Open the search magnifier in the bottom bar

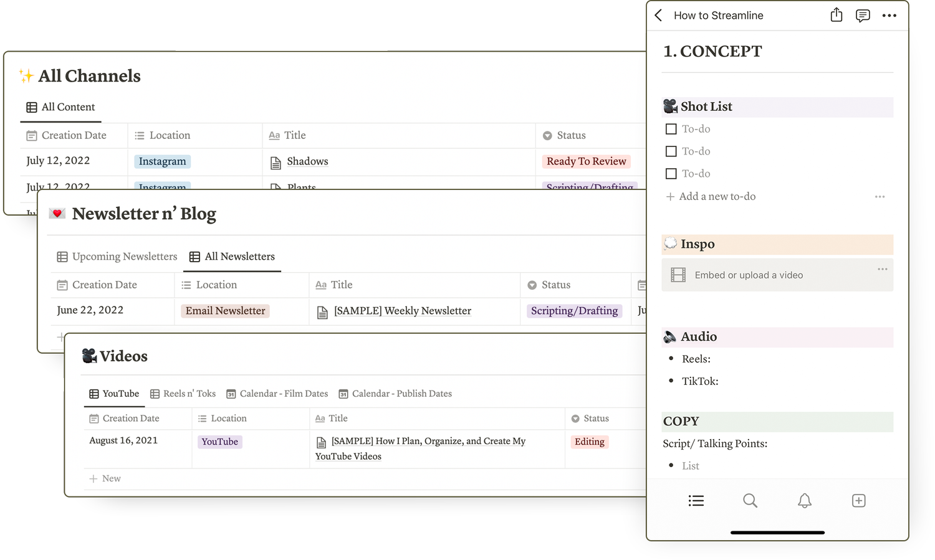[x=750, y=501]
